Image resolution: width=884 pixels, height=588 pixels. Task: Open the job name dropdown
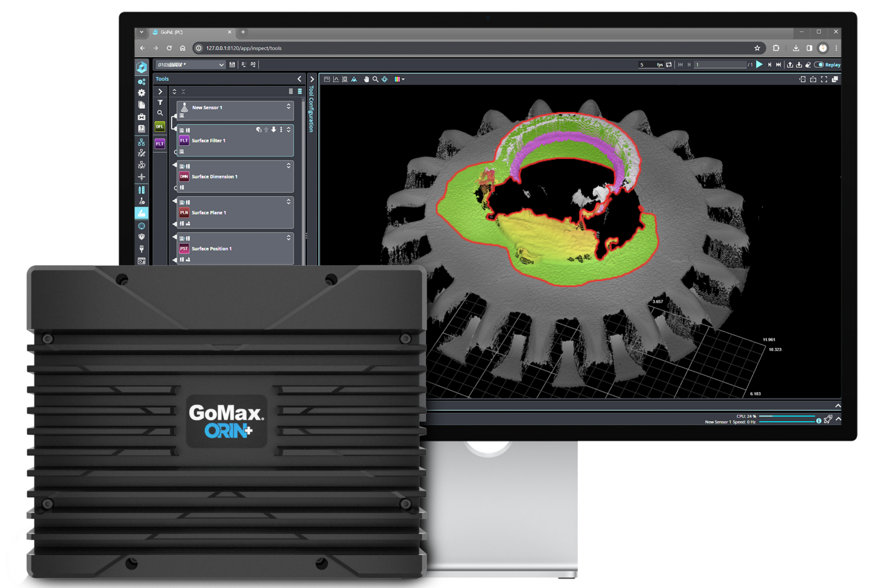point(190,65)
